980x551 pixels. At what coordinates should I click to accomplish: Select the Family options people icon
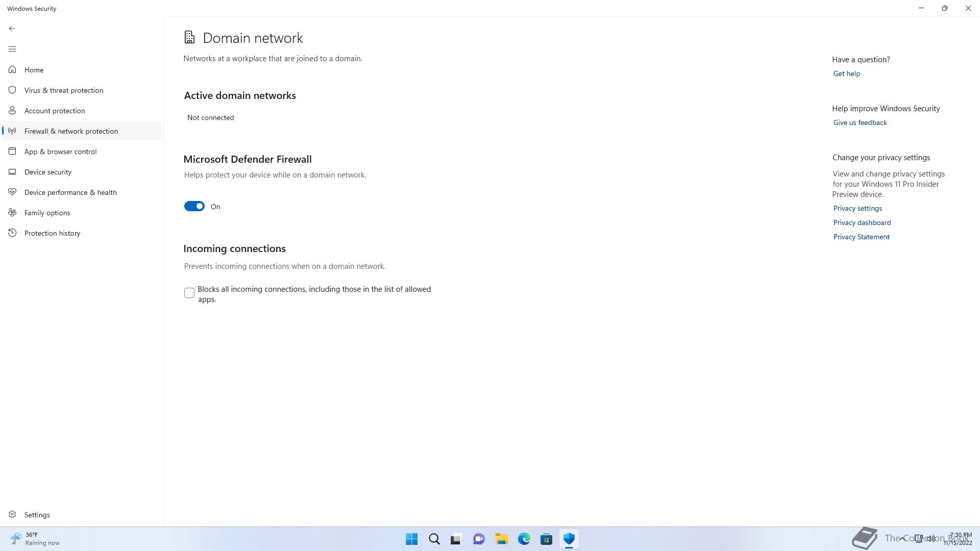coord(12,212)
